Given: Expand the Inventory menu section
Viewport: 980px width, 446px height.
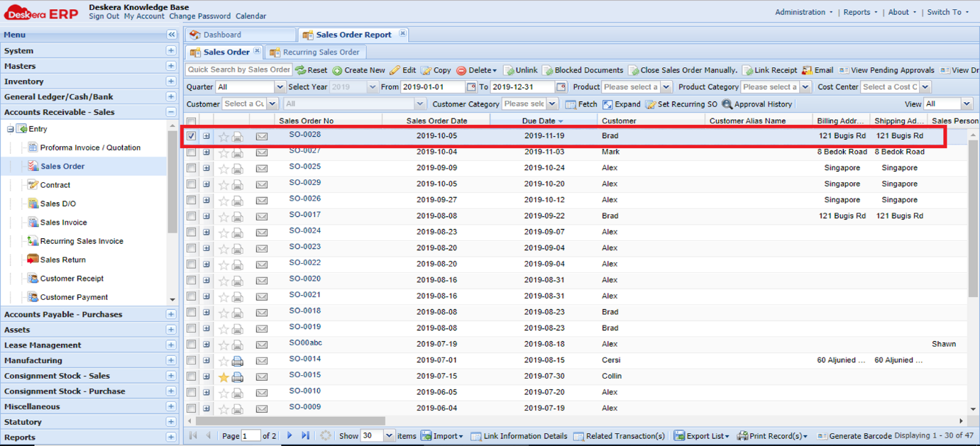Looking at the screenshot, I should tap(171, 82).
